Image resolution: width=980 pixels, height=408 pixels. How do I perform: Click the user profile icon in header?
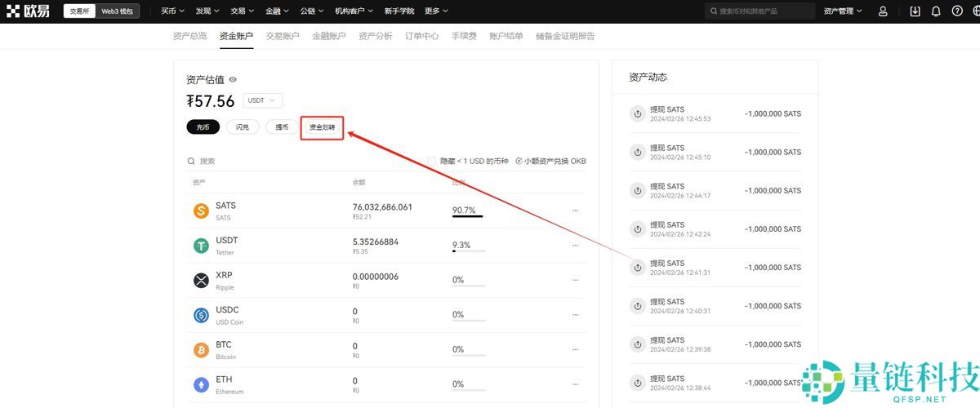(883, 11)
